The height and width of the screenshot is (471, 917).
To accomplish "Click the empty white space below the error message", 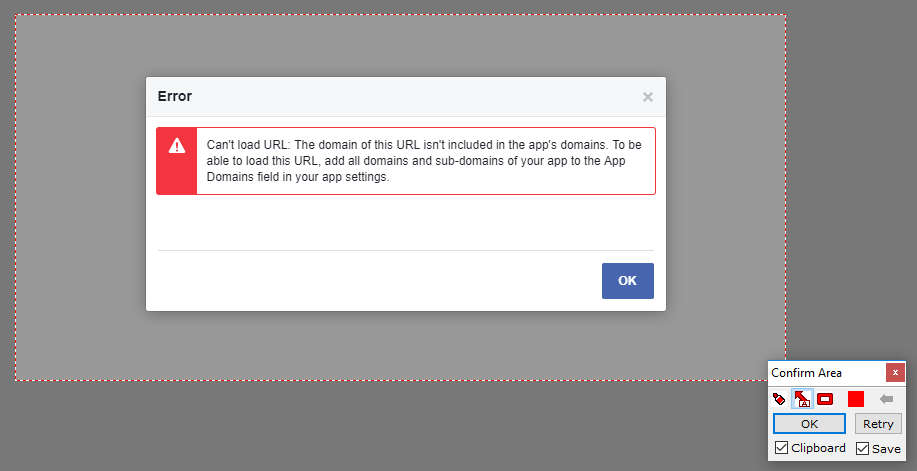I will 405,222.
